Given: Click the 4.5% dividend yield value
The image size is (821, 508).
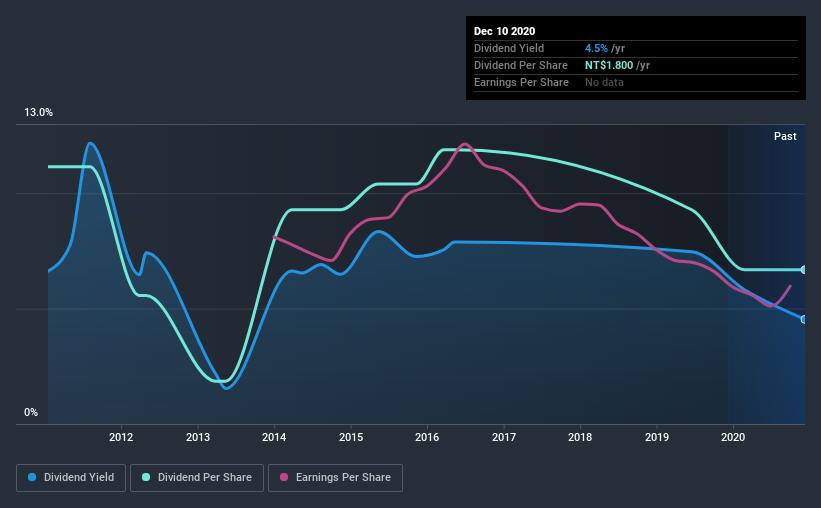Looking at the screenshot, I should click(596, 48).
